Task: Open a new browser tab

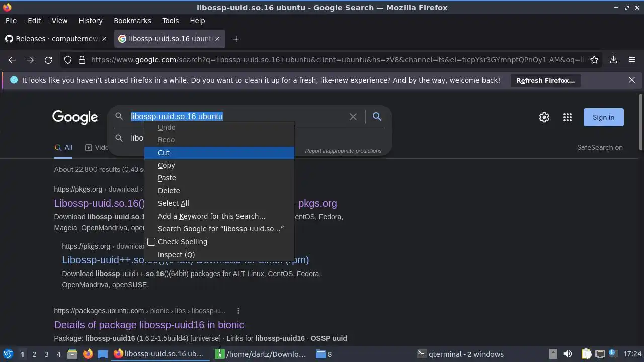Action: coord(236,39)
